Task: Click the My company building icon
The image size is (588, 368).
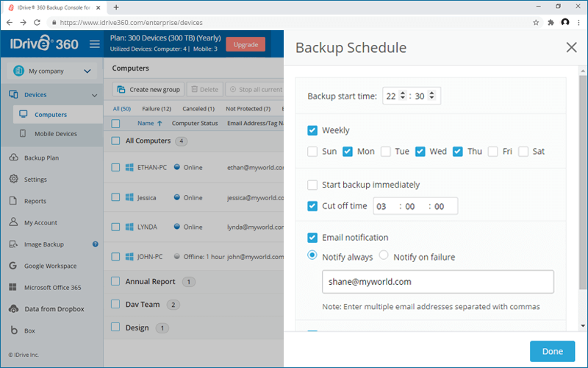Action: click(x=18, y=71)
